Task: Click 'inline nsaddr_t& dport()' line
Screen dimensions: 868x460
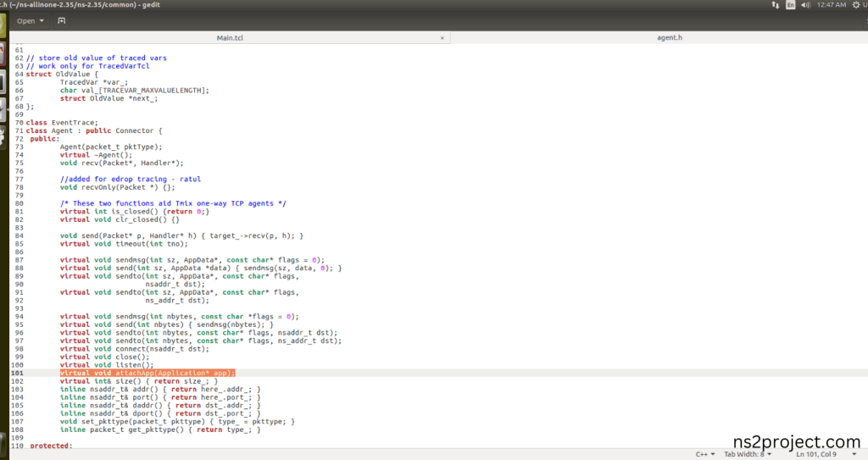Action: (160, 413)
